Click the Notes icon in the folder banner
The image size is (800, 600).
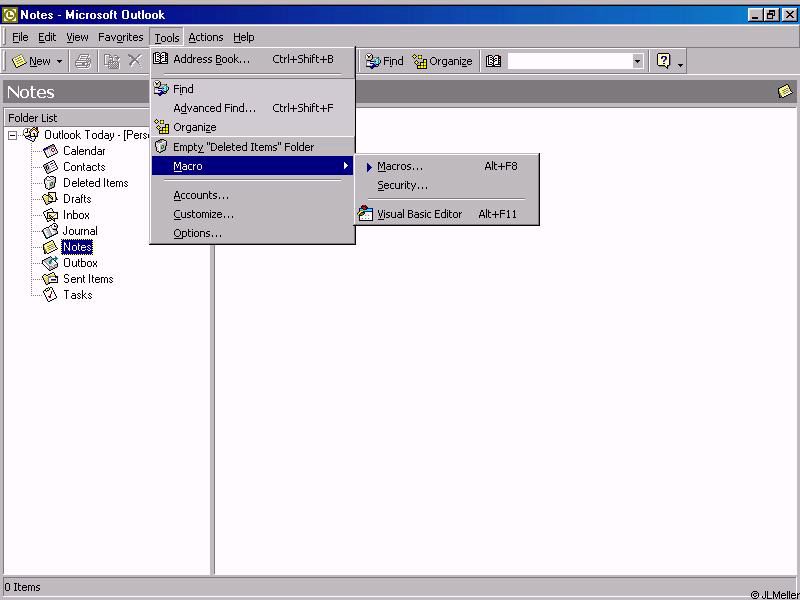785,91
